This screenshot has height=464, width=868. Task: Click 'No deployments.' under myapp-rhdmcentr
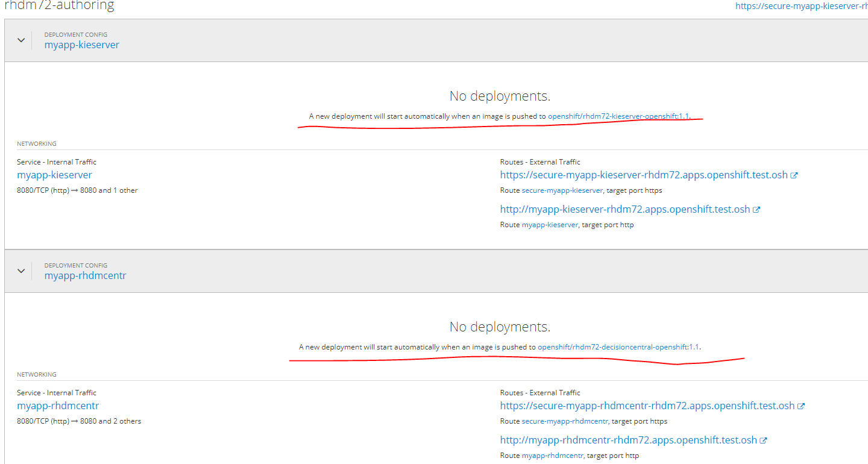click(x=500, y=327)
